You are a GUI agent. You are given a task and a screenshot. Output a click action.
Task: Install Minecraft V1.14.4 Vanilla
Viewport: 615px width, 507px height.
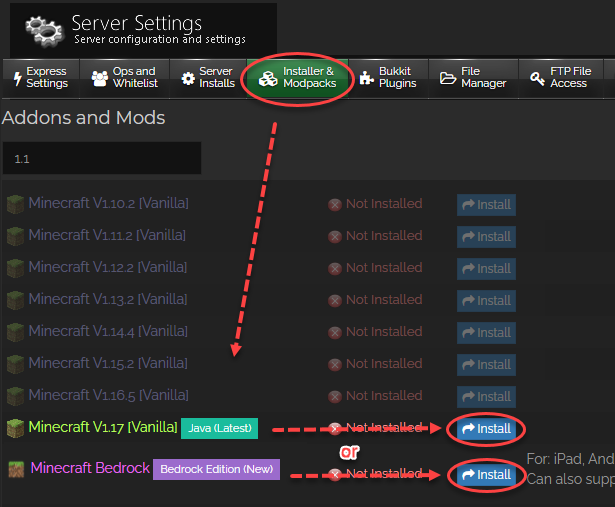(486, 333)
